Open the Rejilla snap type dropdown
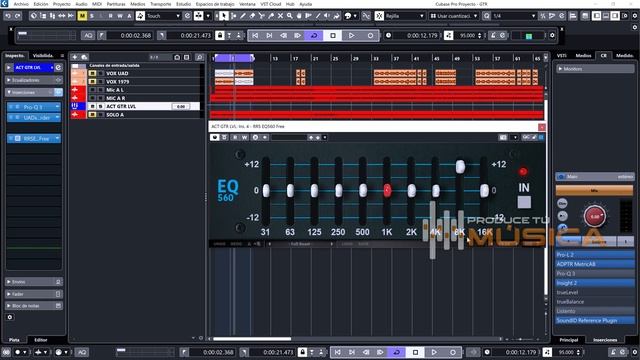640x360 pixels. click(405, 16)
